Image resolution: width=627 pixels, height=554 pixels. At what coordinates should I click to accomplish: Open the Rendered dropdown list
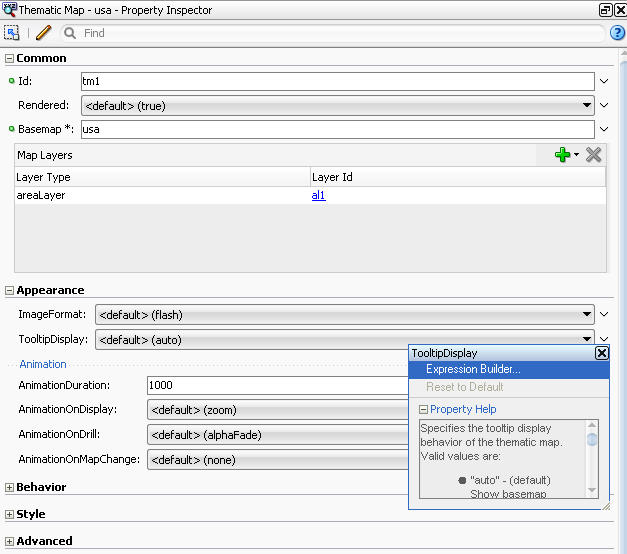[x=337, y=106]
